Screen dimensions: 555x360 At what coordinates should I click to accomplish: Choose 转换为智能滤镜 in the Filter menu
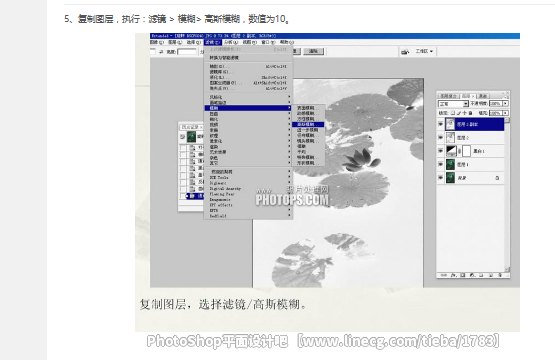[248, 58]
